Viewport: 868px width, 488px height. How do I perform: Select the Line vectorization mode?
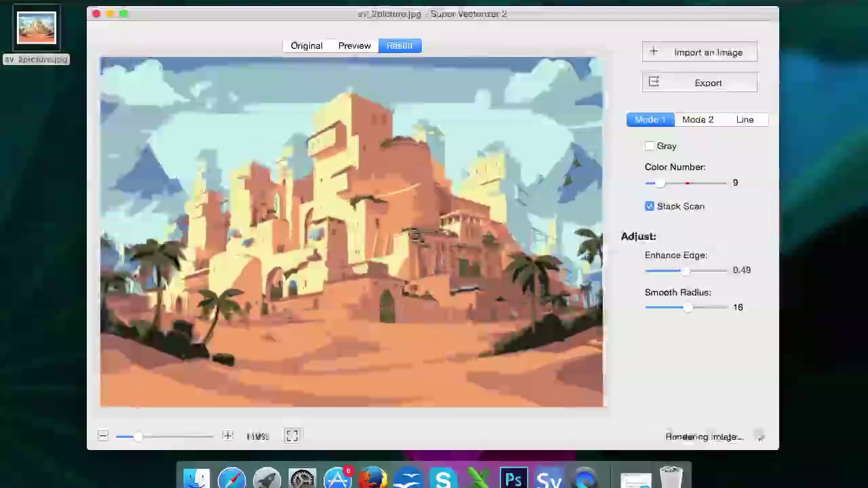745,119
